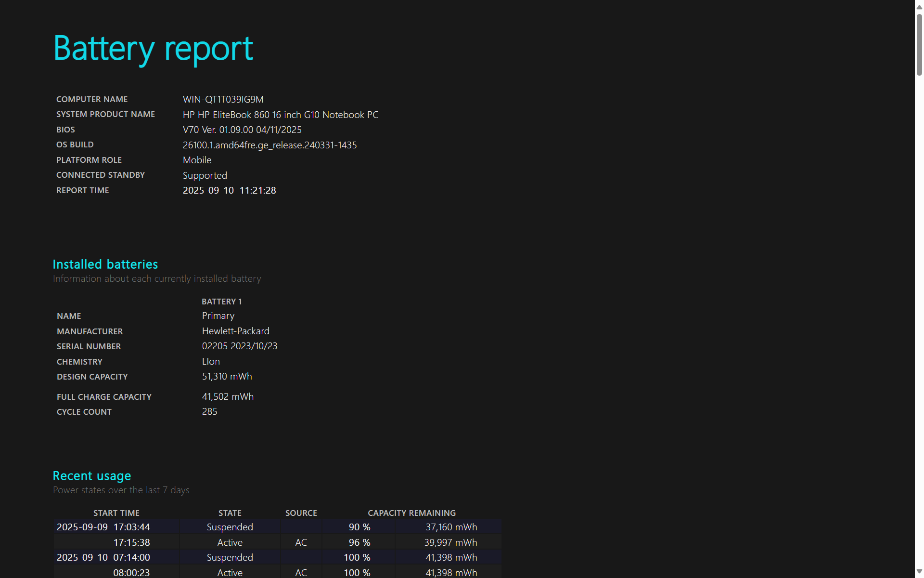Click 39,997 mWh capacity cell

(450, 542)
